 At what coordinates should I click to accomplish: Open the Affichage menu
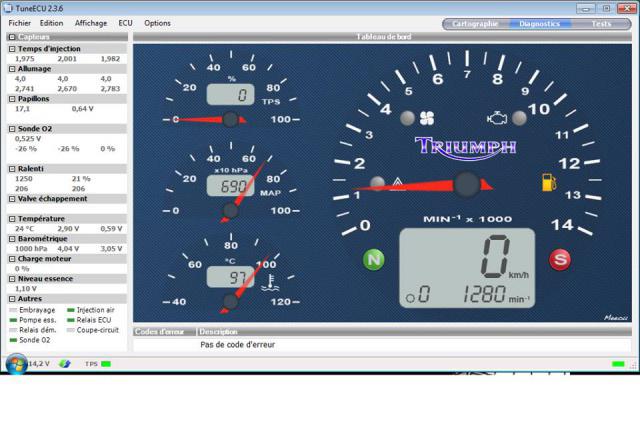pos(91,23)
